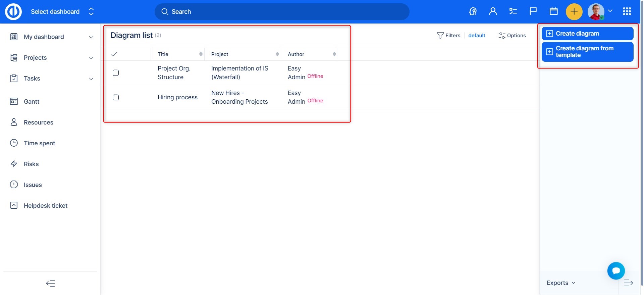Click the user profile icon in header
Screen dimensions: 644x295
point(493,12)
